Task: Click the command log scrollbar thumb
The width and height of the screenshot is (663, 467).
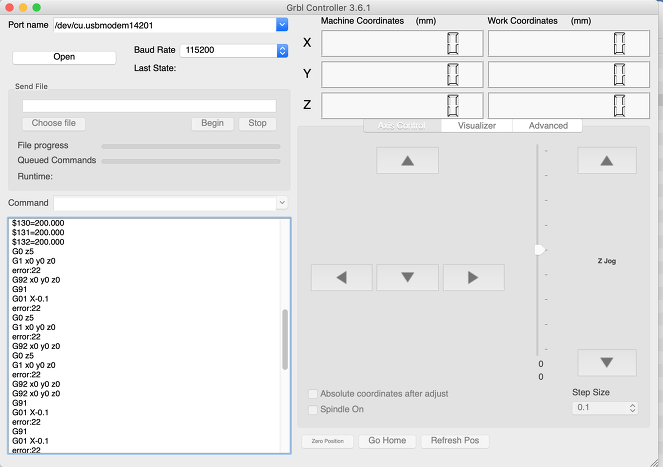Action: 285,340
